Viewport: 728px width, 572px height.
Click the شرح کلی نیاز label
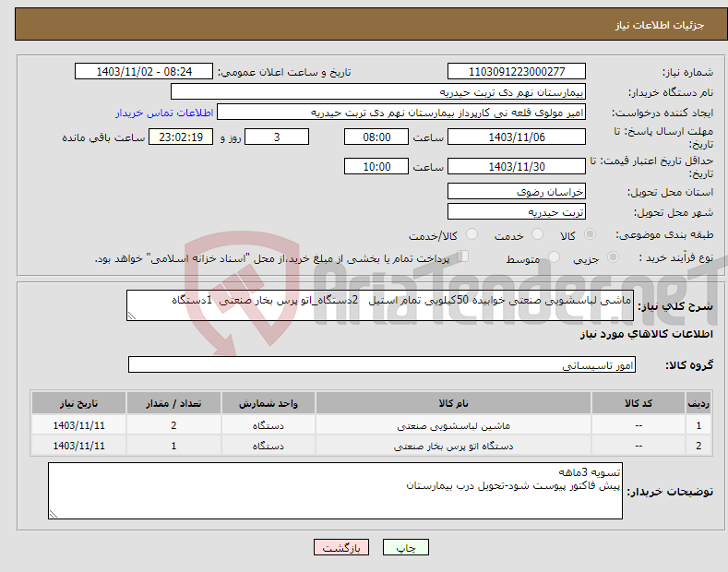coord(675,306)
